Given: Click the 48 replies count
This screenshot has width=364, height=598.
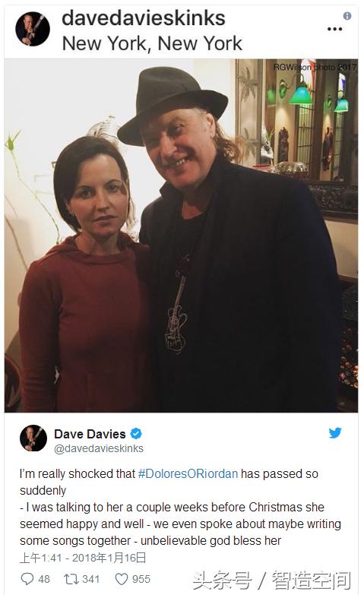Looking at the screenshot, I should tap(44, 579).
